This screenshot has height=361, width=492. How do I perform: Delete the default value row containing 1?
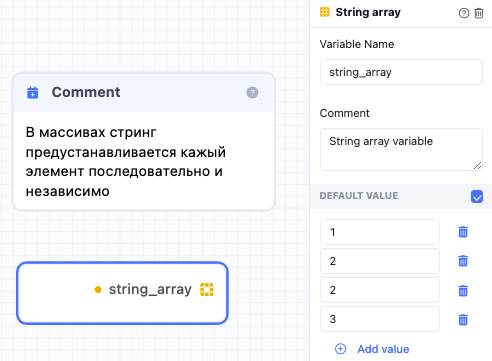(463, 232)
